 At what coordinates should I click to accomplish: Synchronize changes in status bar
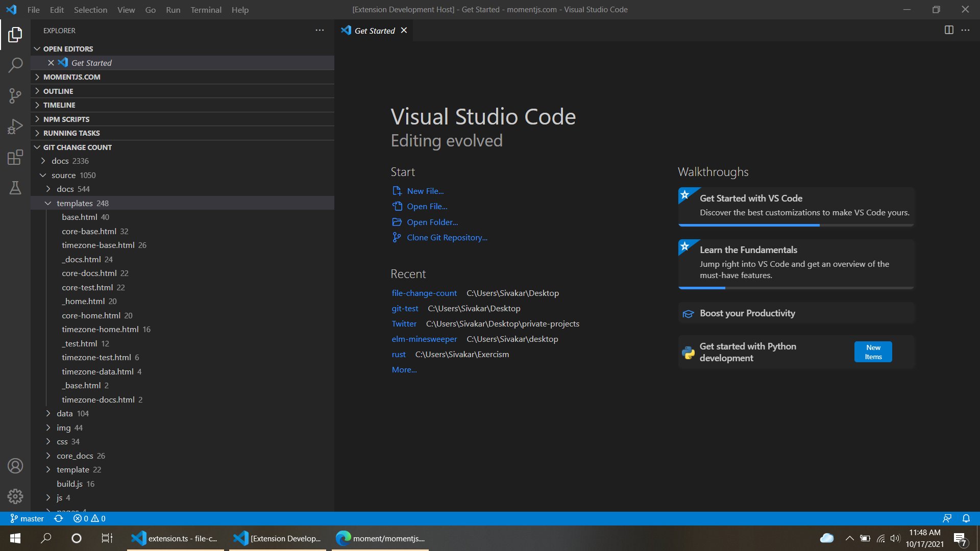pyautogui.click(x=59, y=518)
